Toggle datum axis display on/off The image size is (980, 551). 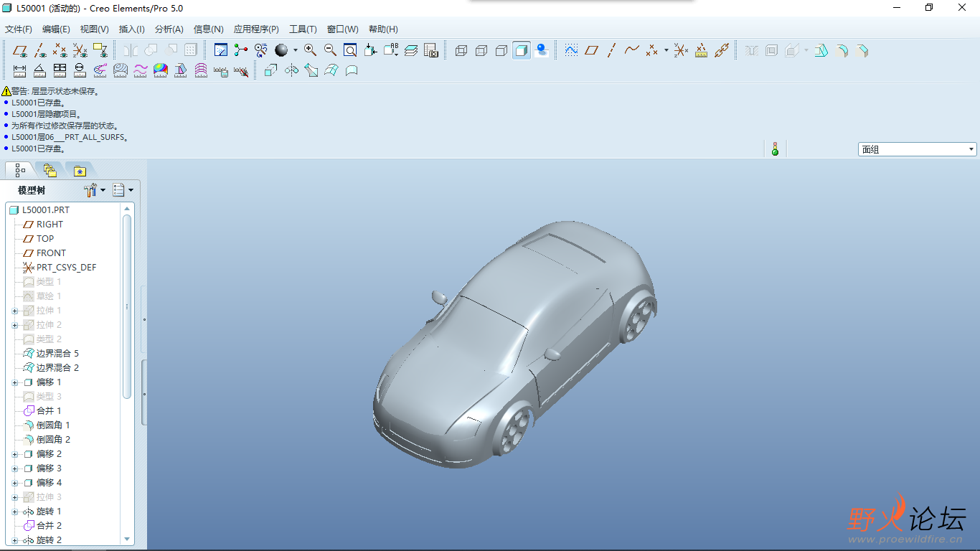tap(40, 50)
